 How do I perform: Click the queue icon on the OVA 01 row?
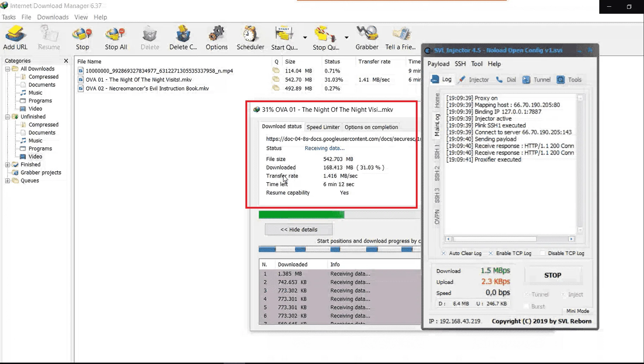pyautogui.click(x=276, y=79)
